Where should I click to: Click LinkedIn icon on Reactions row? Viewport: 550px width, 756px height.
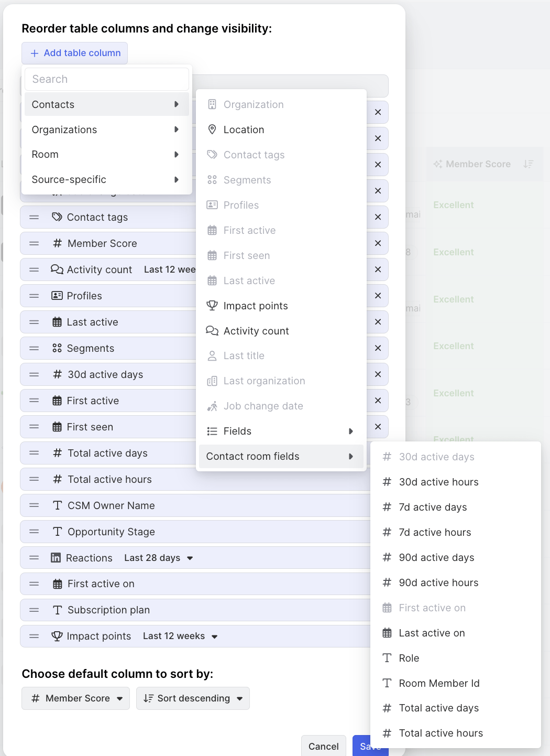pos(56,558)
